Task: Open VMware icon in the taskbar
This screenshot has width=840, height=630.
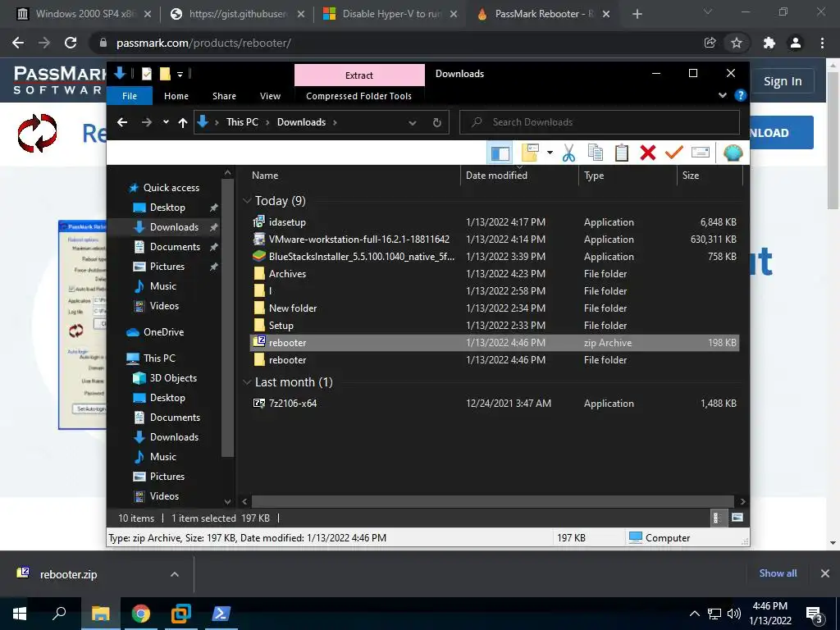Action: click(181, 614)
